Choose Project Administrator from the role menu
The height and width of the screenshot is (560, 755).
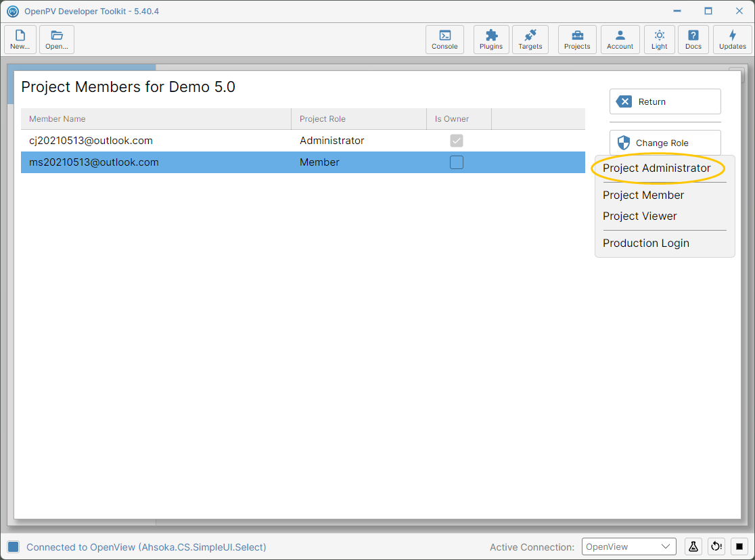656,168
